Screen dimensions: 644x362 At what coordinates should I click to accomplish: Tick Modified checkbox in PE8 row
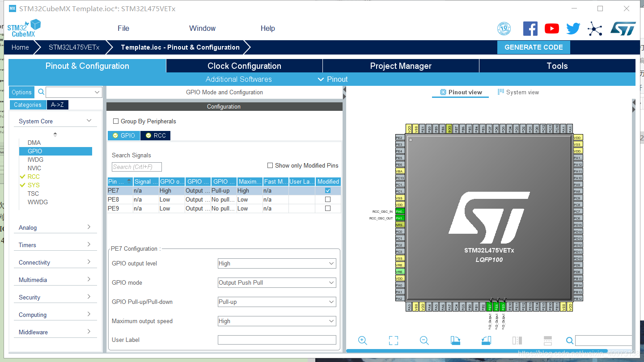328,199
